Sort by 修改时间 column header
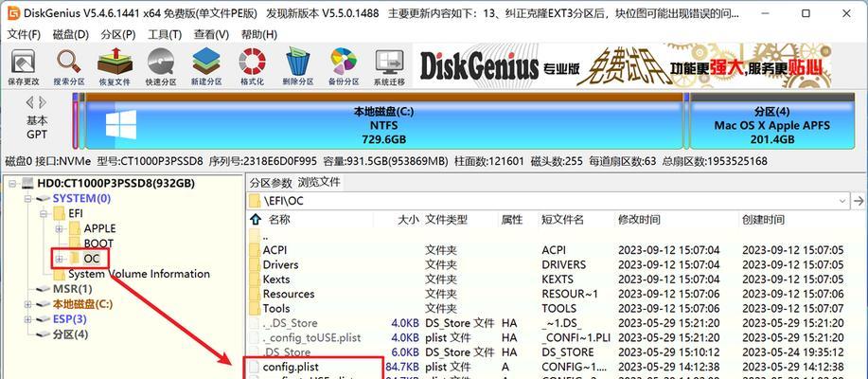Viewport: 868px width, 379px height. (x=639, y=220)
